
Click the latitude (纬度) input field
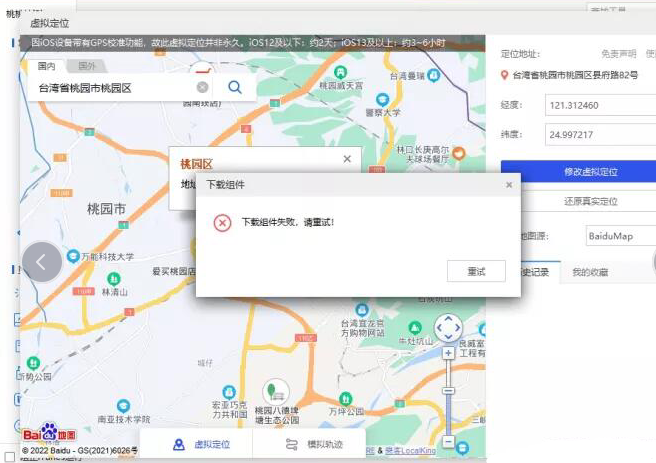tap(600, 135)
